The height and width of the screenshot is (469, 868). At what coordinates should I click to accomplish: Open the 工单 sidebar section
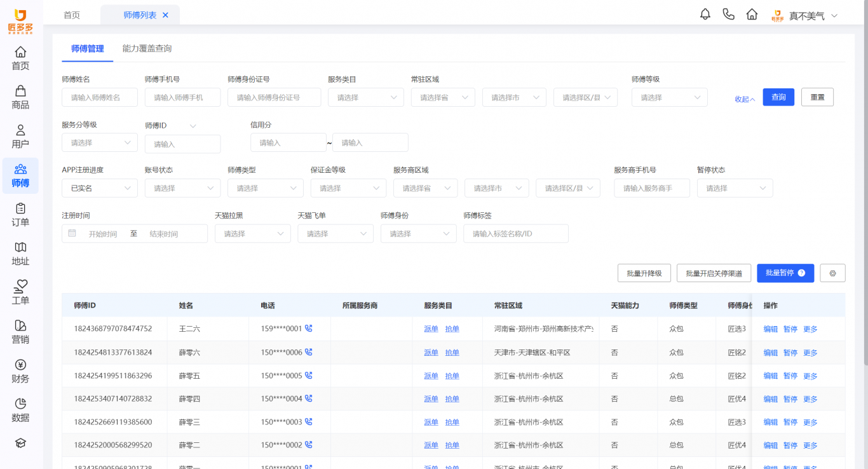pos(20,293)
